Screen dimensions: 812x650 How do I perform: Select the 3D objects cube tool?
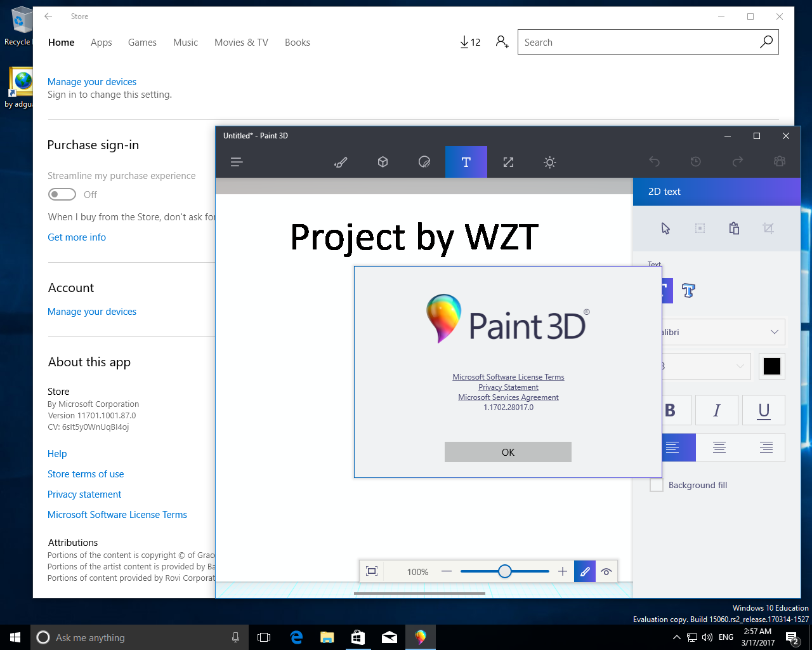click(x=383, y=162)
